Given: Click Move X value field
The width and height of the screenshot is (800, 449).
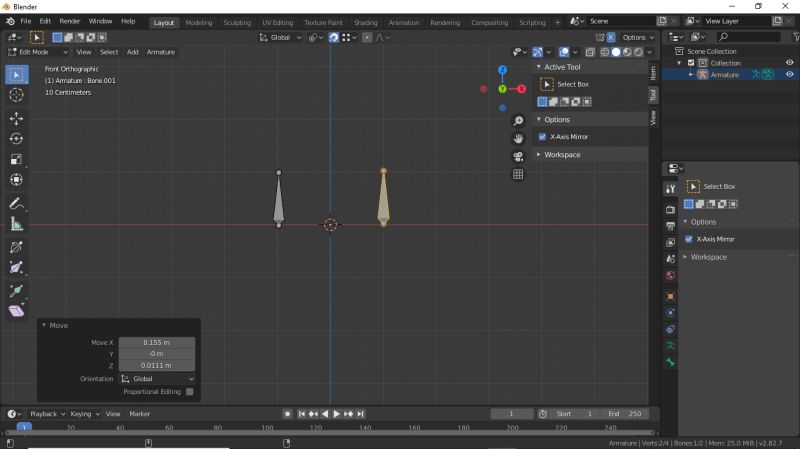Looking at the screenshot, I should pyautogui.click(x=157, y=342).
